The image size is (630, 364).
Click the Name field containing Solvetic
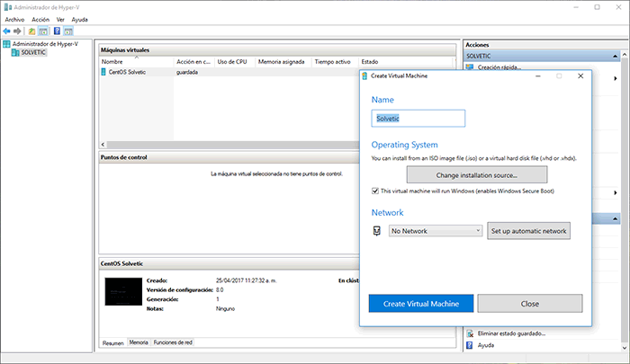(x=418, y=119)
